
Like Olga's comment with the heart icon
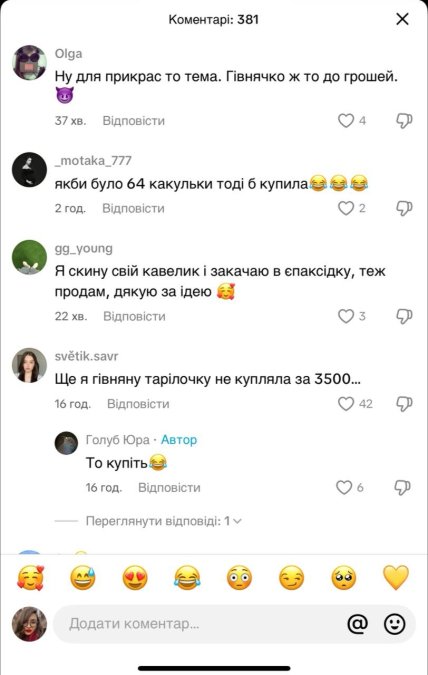click(x=346, y=121)
